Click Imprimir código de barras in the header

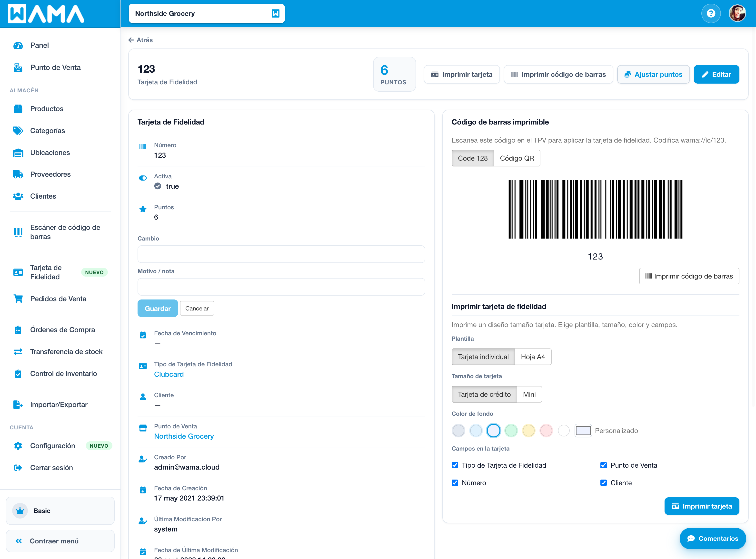(558, 74)
